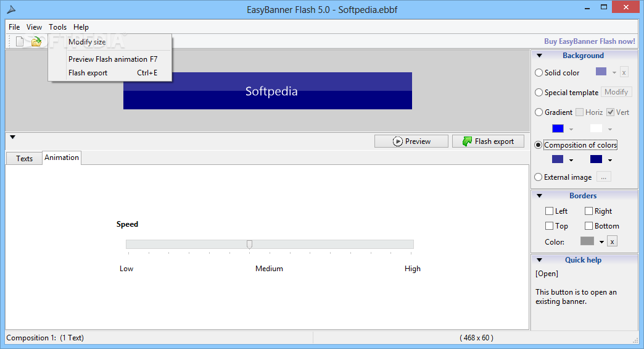Select the Animation tab
This screenshot has width=644, height=349.
(62, 158)
